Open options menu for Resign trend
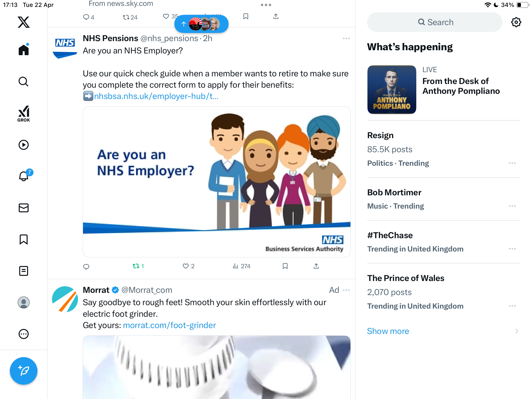The height and width of the screenshot is (399, 532). [x=512, y=163]
